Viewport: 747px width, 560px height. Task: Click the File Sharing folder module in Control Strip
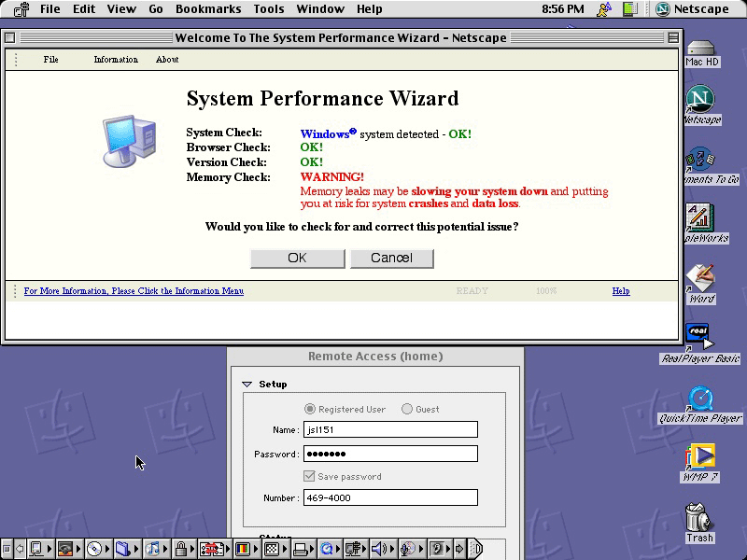click(123, 549)
